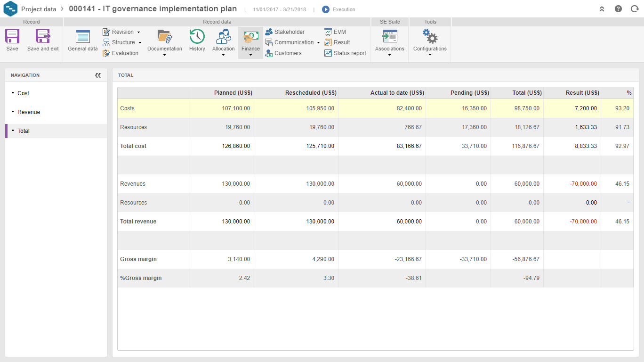This screenshot has height=362, width=644.
Task: Select the Total cost row label
Action: (x=133, y=146)
